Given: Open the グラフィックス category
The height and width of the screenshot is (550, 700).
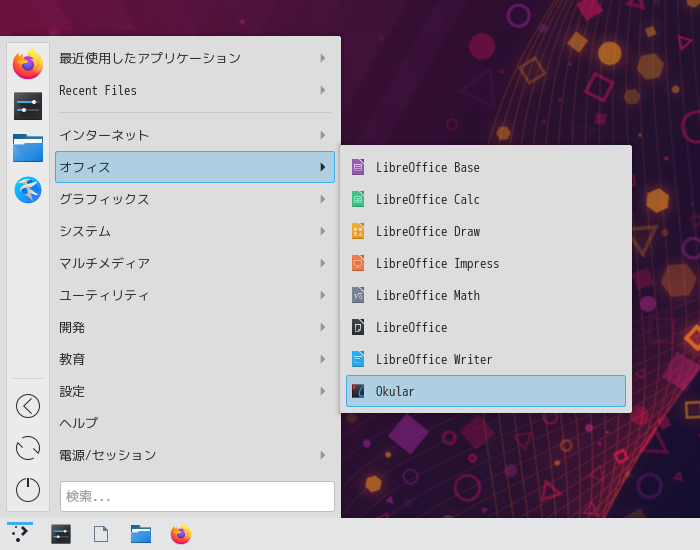Looking at the screenshot, I should pyautogui.click(x=195, y=199).
